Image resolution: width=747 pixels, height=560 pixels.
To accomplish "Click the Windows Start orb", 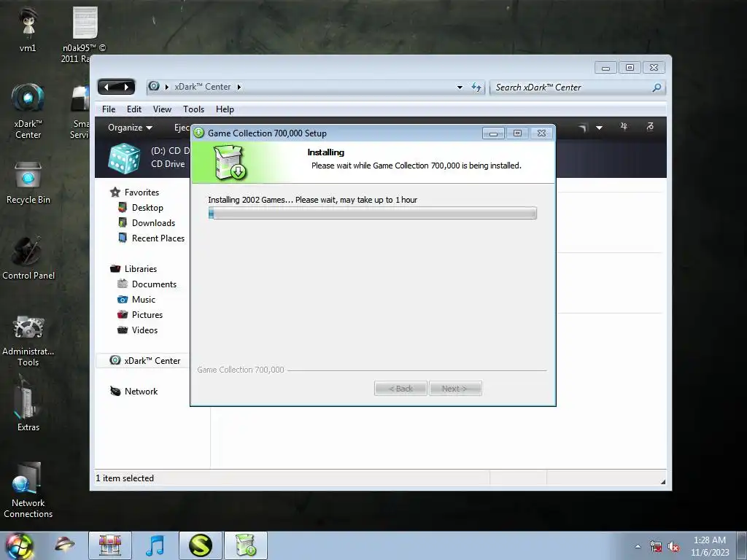I will point(19,545).
